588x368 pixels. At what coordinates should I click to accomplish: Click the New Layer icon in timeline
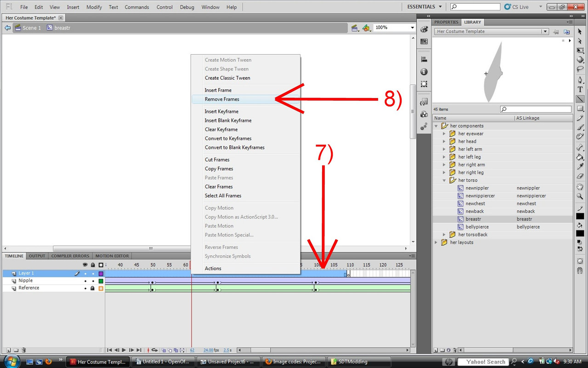click(9, 350)
